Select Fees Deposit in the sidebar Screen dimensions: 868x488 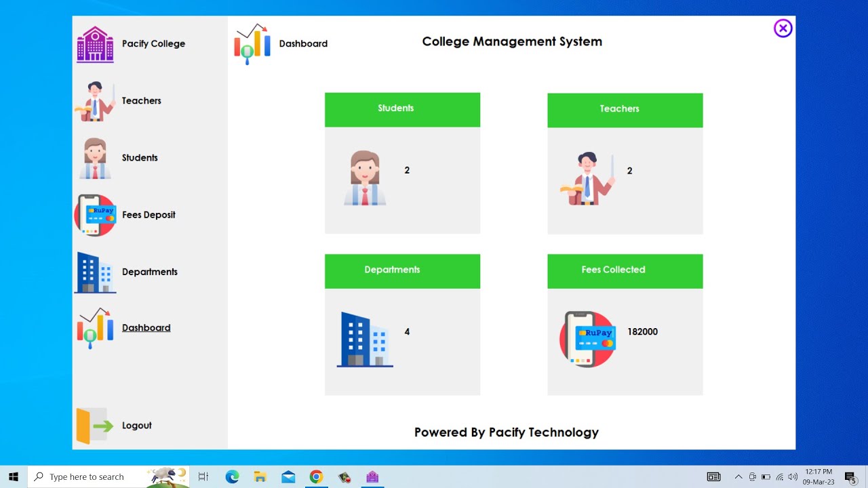(149, 215)
